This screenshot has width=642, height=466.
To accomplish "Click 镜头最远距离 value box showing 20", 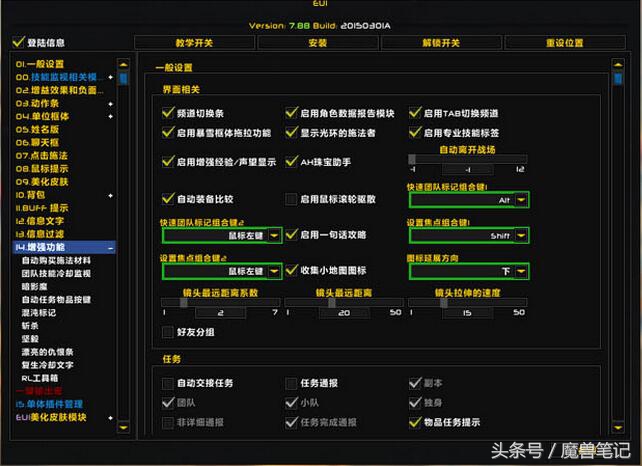I will (344, 313).
